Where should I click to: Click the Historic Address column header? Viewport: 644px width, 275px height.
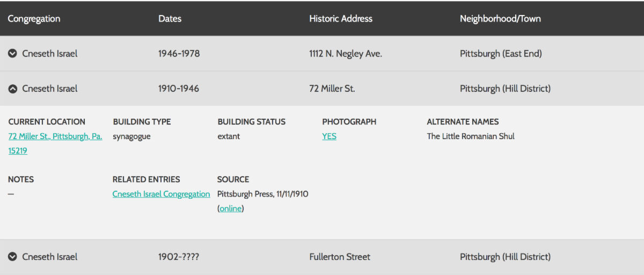click(x=341, y=19)
